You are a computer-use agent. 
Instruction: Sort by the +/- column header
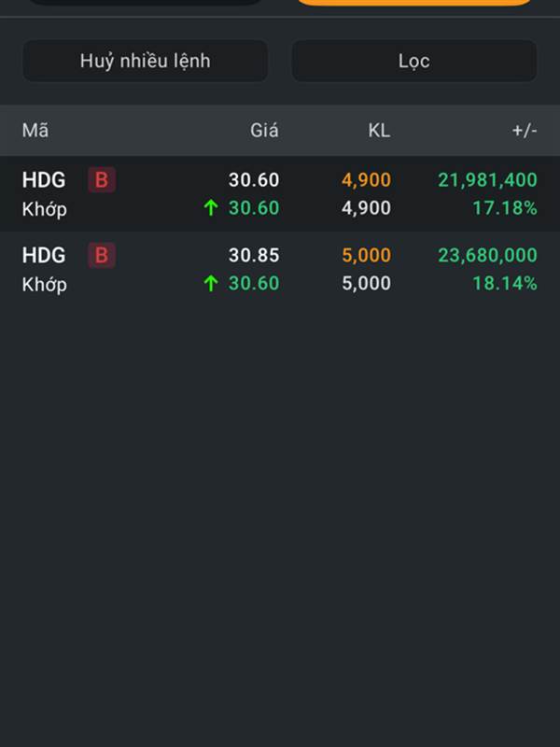[525, 131]
